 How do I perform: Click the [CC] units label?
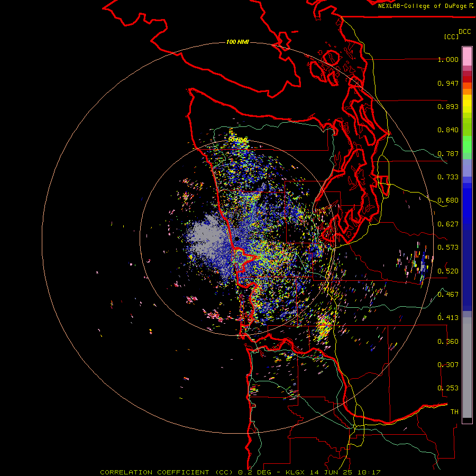click(452, 36)
